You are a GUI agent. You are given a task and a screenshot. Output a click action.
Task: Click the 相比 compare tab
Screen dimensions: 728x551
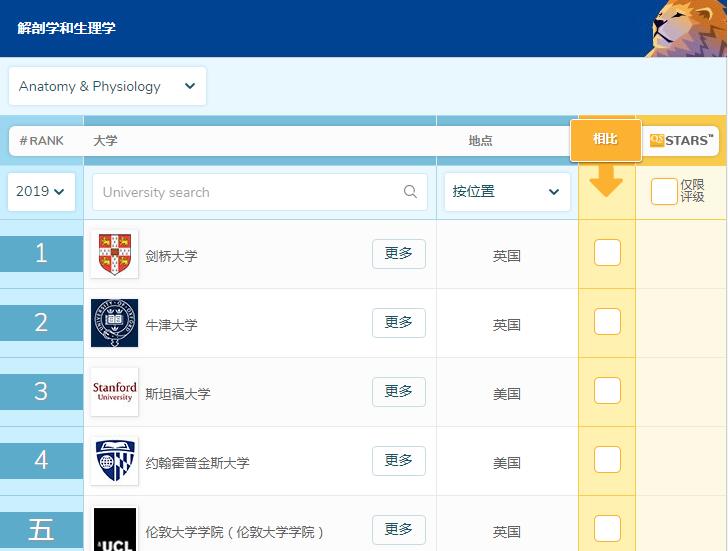[x=605, y=140]
